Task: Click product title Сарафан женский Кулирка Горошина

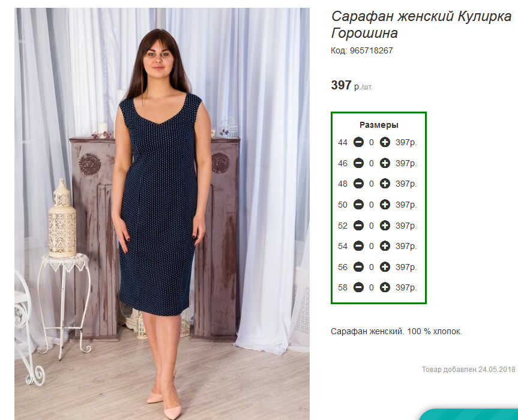Action: click(x=421, y=25)
